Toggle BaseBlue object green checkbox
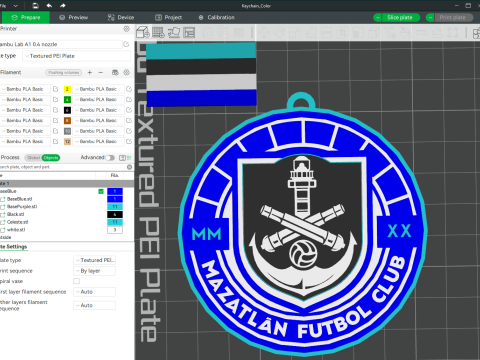This screenshot has height=360, width=480. tap(101, 191)
